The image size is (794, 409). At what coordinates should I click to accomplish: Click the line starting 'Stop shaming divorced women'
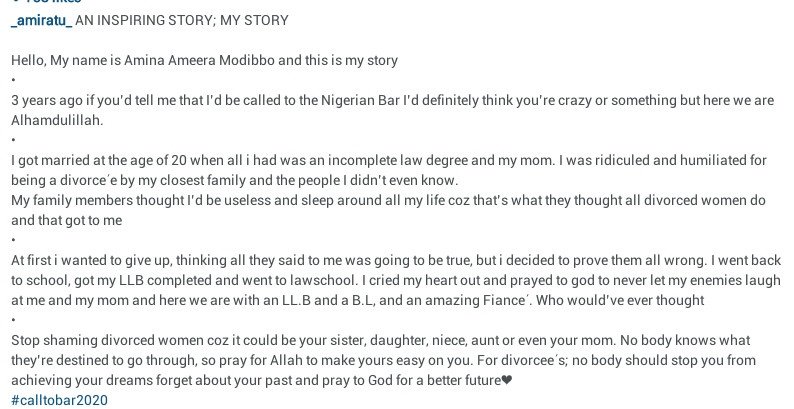380,341
